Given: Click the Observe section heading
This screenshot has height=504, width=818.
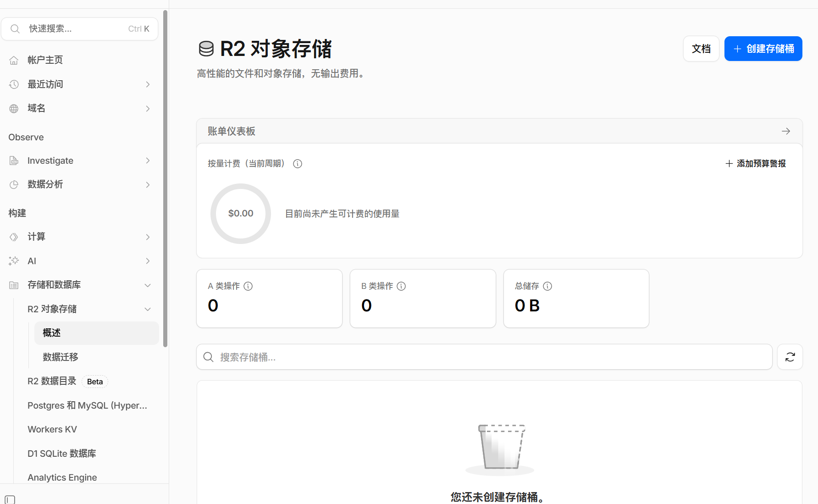Looking at the screenshot, I should click(26, 137).
